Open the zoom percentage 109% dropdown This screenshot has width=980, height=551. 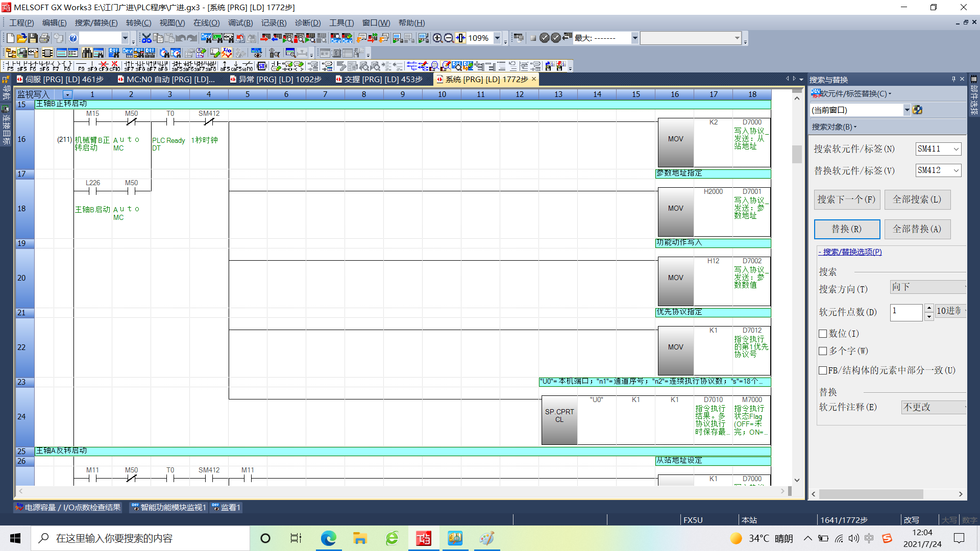(497, 38)
